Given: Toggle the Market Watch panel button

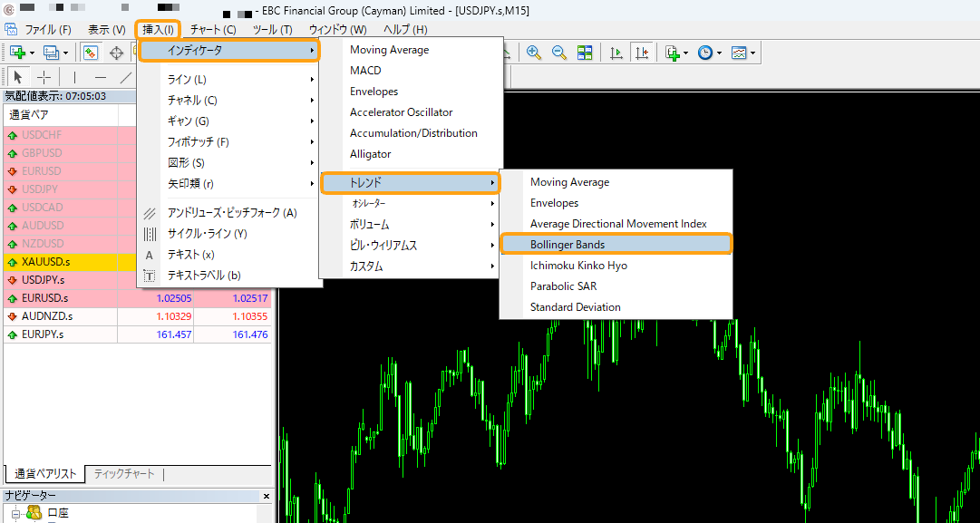Looking at the screenshot, I should tap(92, 53).
